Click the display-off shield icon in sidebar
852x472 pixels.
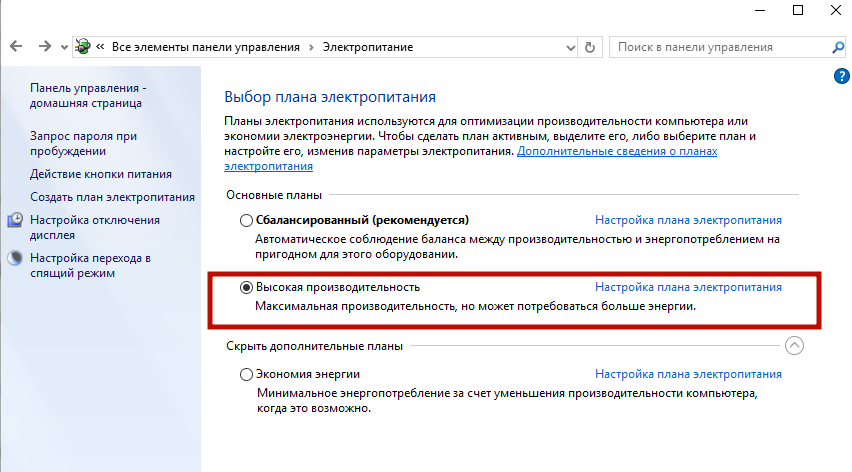click(15, 220)
